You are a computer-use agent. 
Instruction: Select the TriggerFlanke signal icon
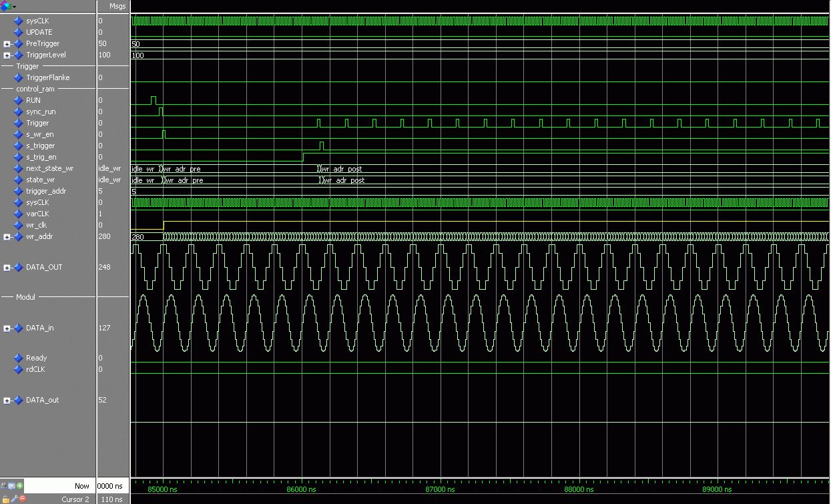coord(19,77)
